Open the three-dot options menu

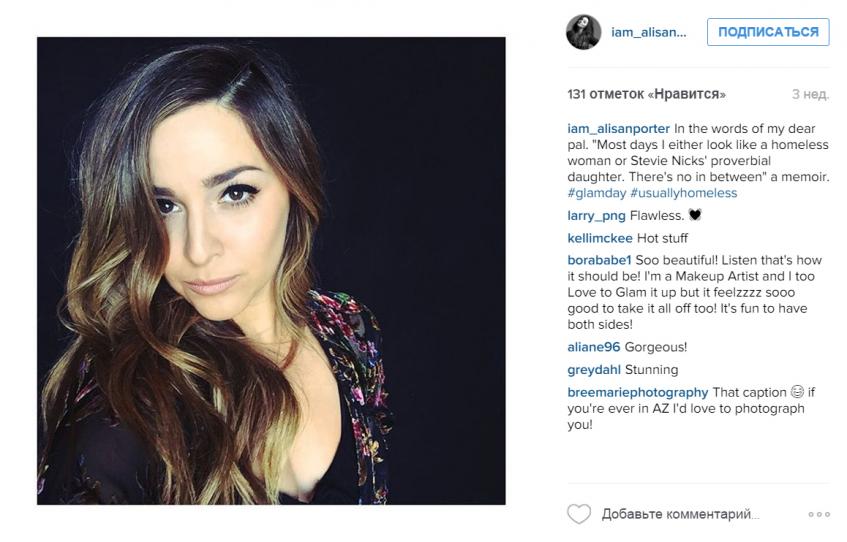click(x=819, y=514)
